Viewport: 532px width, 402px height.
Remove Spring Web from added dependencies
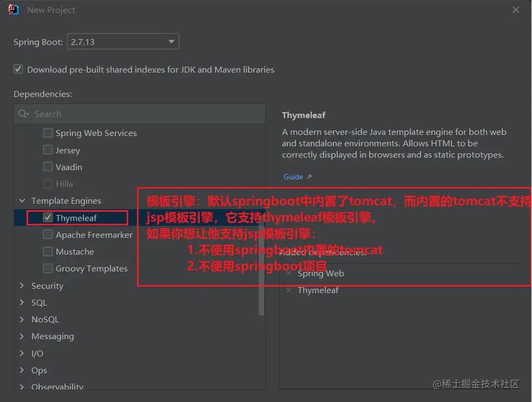289,273
